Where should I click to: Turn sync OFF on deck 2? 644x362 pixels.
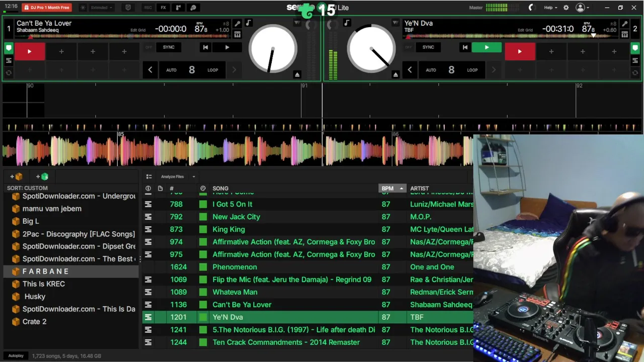pyautogui.click(x=408, y=47)
